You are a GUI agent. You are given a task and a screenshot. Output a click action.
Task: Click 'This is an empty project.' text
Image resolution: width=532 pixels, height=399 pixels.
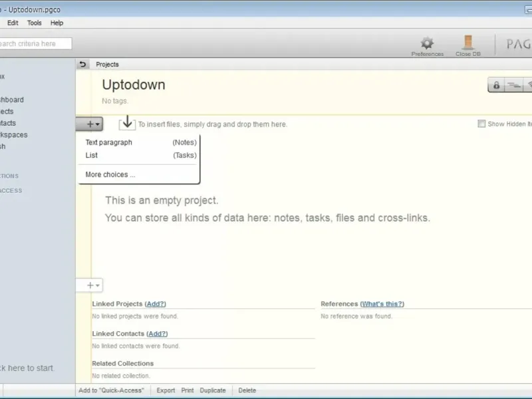(162, 200)
